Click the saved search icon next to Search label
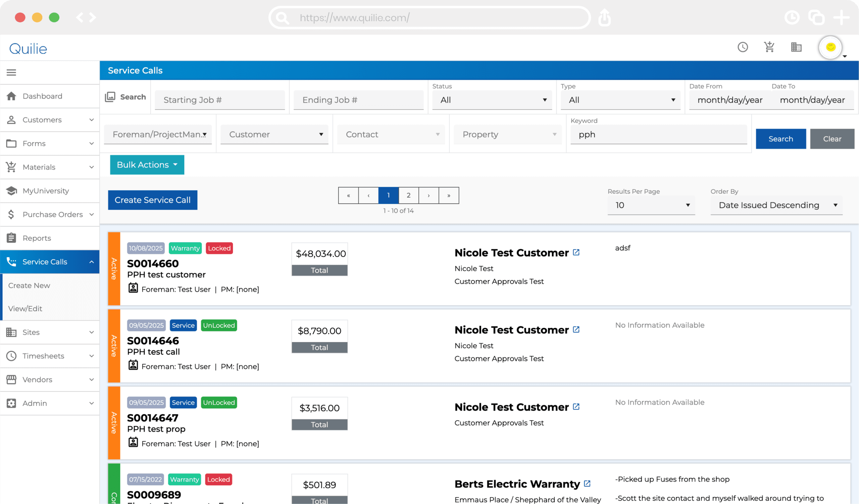Image resolution: width=859 pixels, height=504 pixels. (110, 97)
